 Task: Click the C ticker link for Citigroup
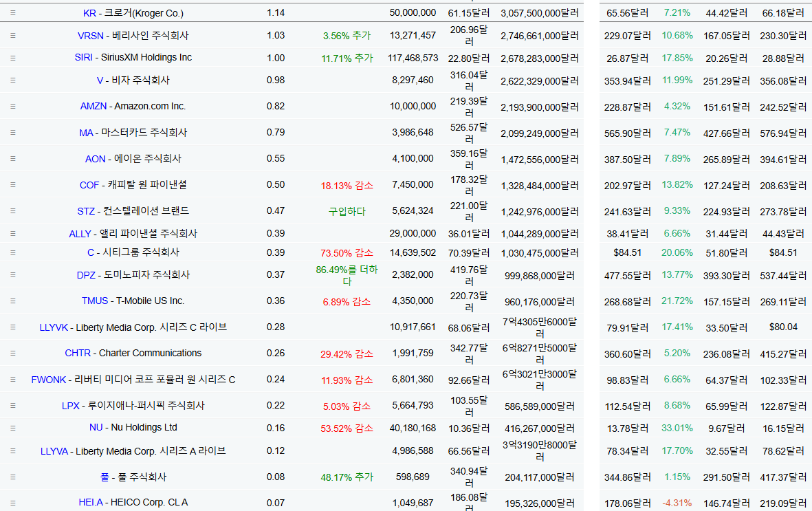pyautogui.click(x=91, y=252)
